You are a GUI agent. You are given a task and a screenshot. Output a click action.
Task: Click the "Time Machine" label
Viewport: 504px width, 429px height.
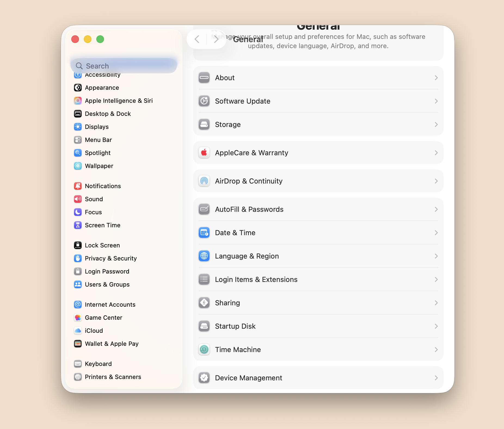[x=238, y=350]
